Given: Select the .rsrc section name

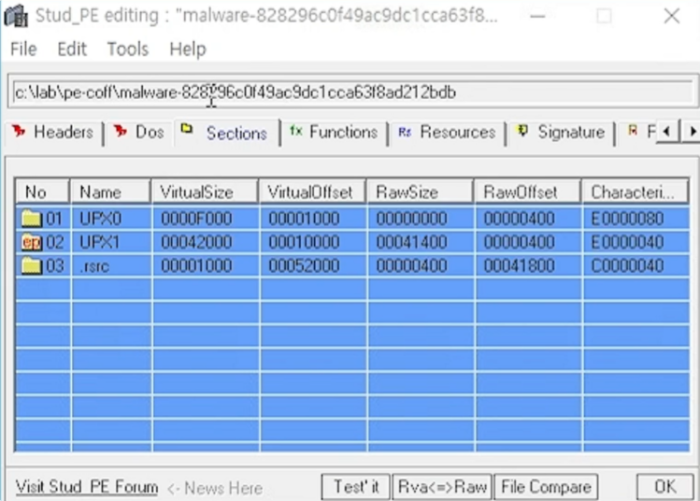Looking at the screenshot, I should pyautogui.click(x=95, y=266).
